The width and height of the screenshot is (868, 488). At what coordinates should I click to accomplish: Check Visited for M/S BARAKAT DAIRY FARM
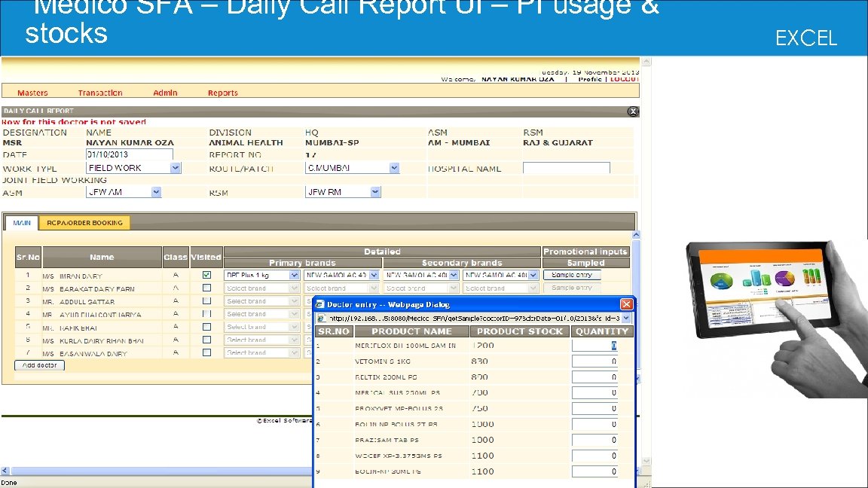coord(206,287)
